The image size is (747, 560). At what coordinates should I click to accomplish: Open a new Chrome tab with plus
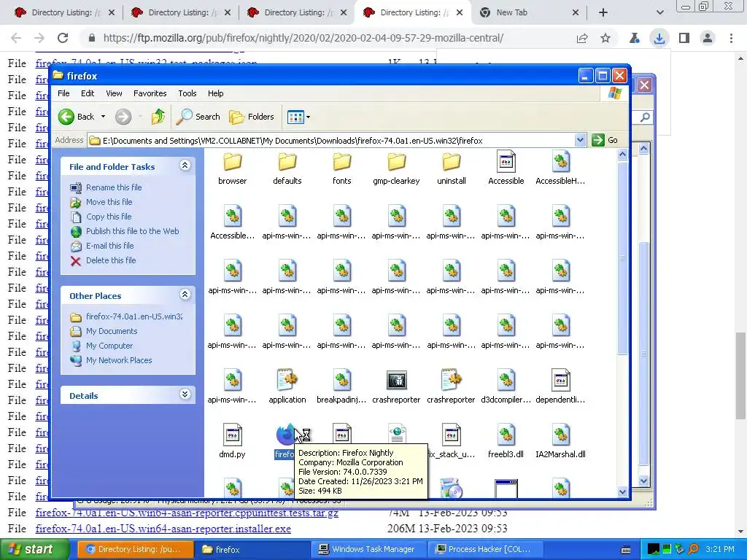(x=603, y=13)
